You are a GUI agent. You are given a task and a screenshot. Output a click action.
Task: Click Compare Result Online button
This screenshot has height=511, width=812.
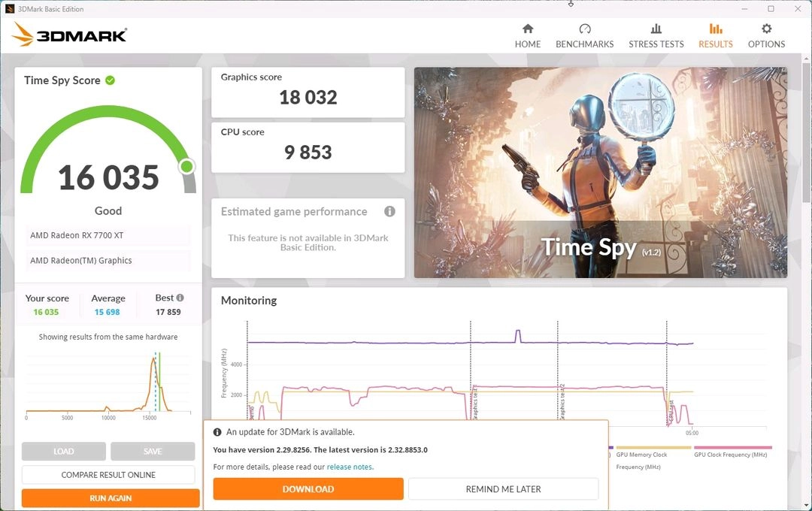point(108,475)
